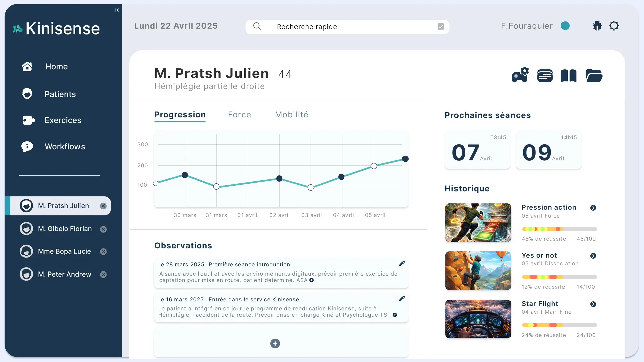Image resolution: width=644 pixels, height=362 pixels.
Task: Expand the Pression action history entry
Action: coord(593,208)
